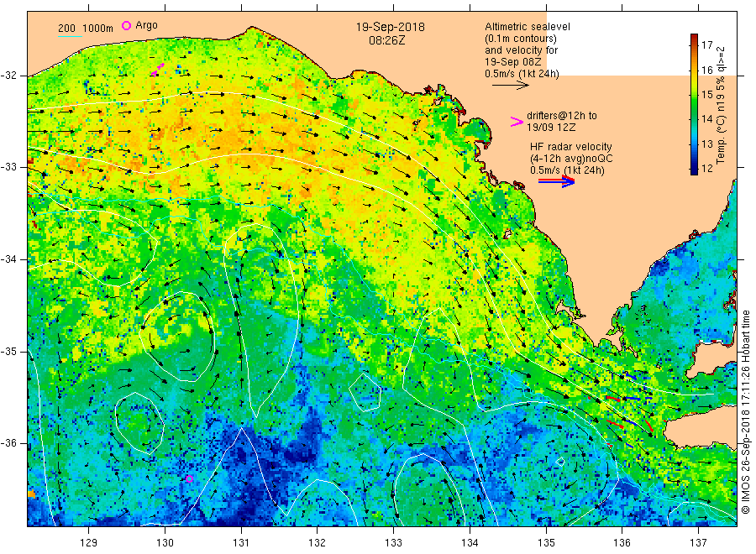756x554 pixels.
Task: Click the cyan 200m contour legend line
Action: 70,36
